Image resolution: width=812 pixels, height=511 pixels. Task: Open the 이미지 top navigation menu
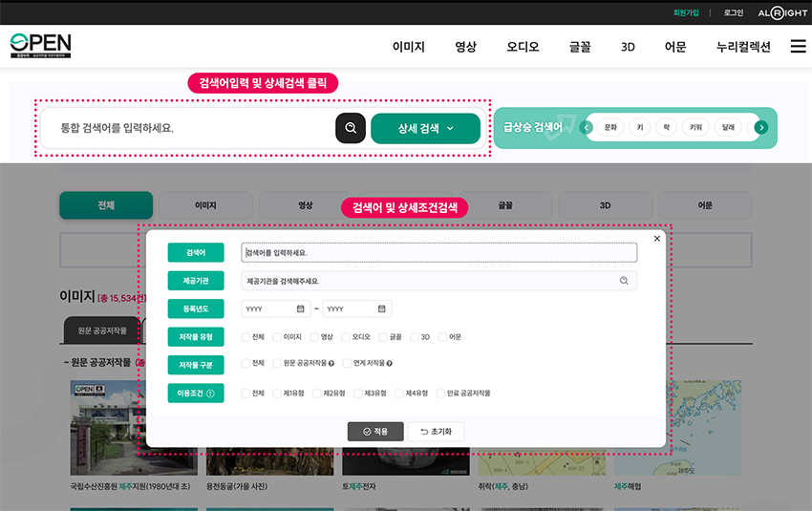click(409, 47)
